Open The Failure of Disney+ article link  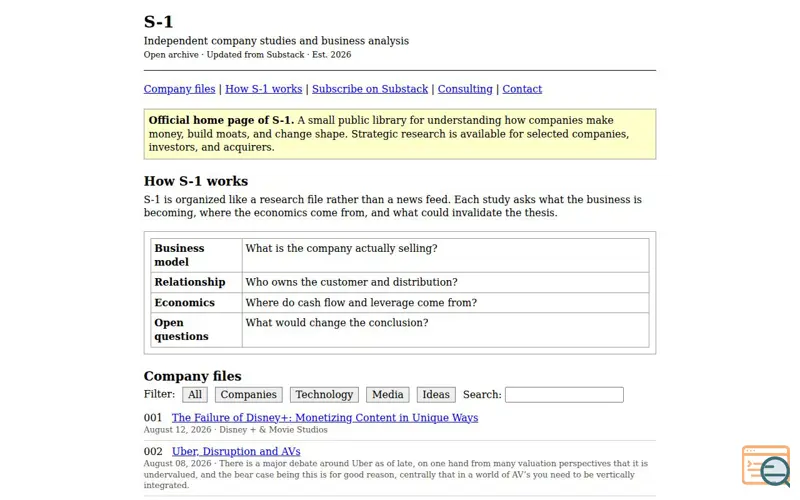[x=325, y=417]
